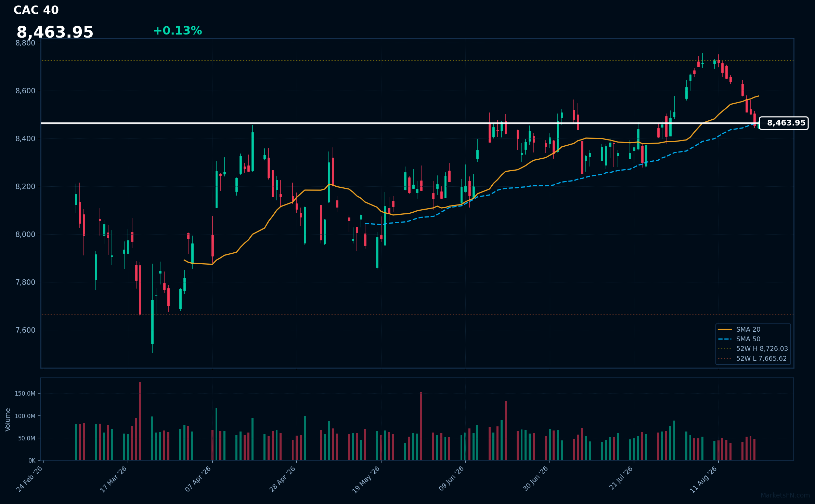The height and width of the screenshot is (504, 815).
Task: Pick the 30 Jun '26 date label
Action: 536,478
